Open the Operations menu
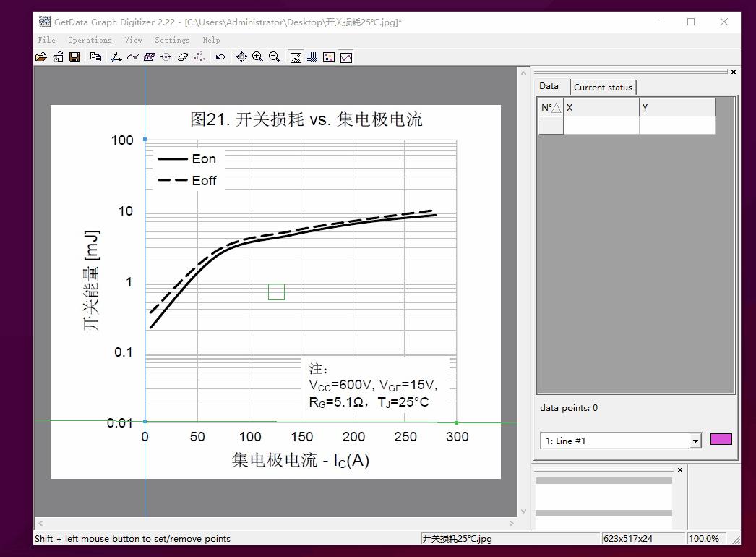Image resolution: width=756 pixels, height=557 pixels. click(90, 40)
